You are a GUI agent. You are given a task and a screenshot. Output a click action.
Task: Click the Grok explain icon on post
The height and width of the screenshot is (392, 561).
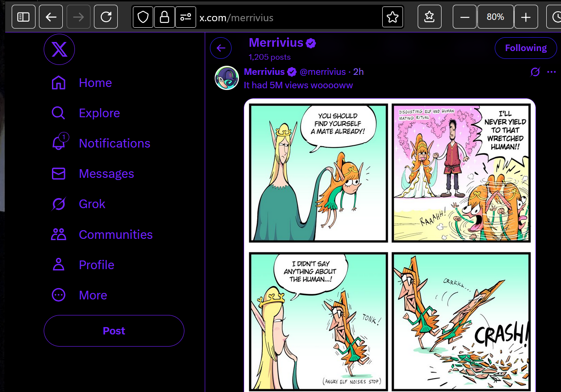coord(535,72)
